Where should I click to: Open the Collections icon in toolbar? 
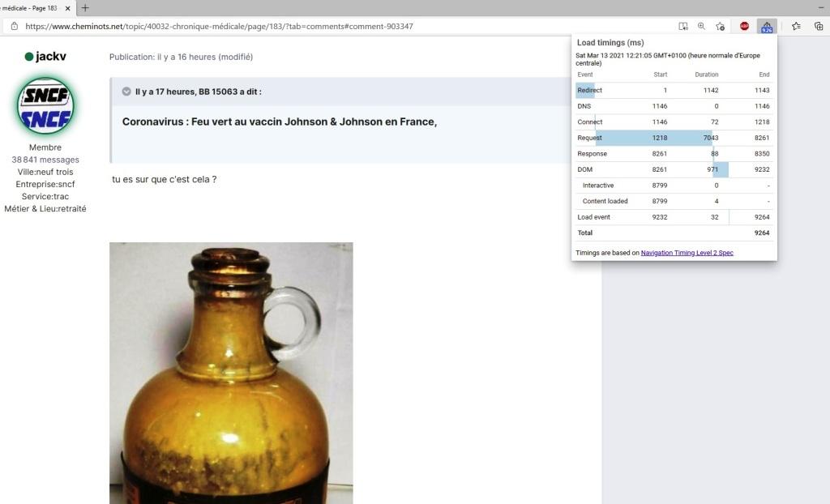(819, 26)
